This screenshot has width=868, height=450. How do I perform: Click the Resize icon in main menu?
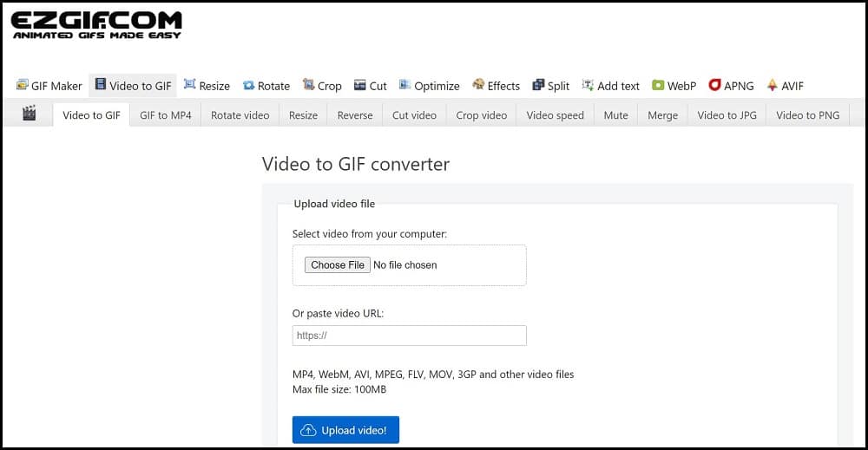[190, 84]
